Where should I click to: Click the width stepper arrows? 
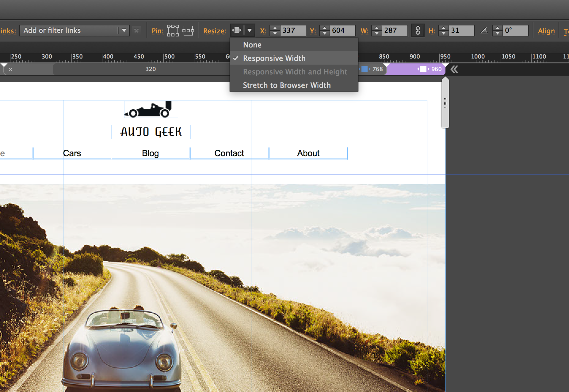pos(377,30)
